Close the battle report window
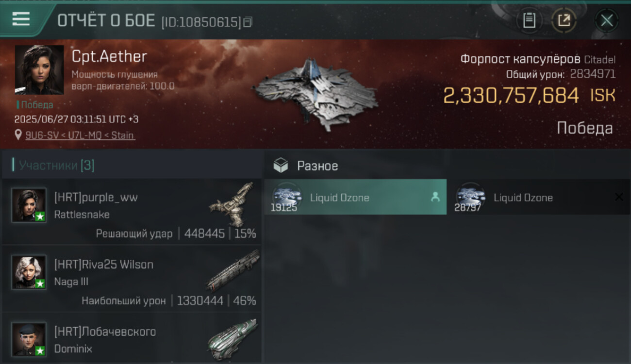This screenshot has height=364, width=631. click(x=607, y=20)
